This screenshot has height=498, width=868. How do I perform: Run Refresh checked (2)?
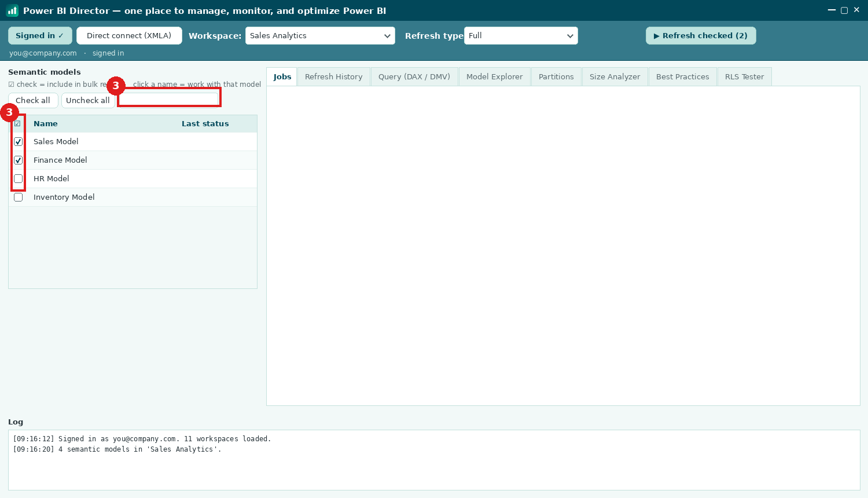point(701,35)
